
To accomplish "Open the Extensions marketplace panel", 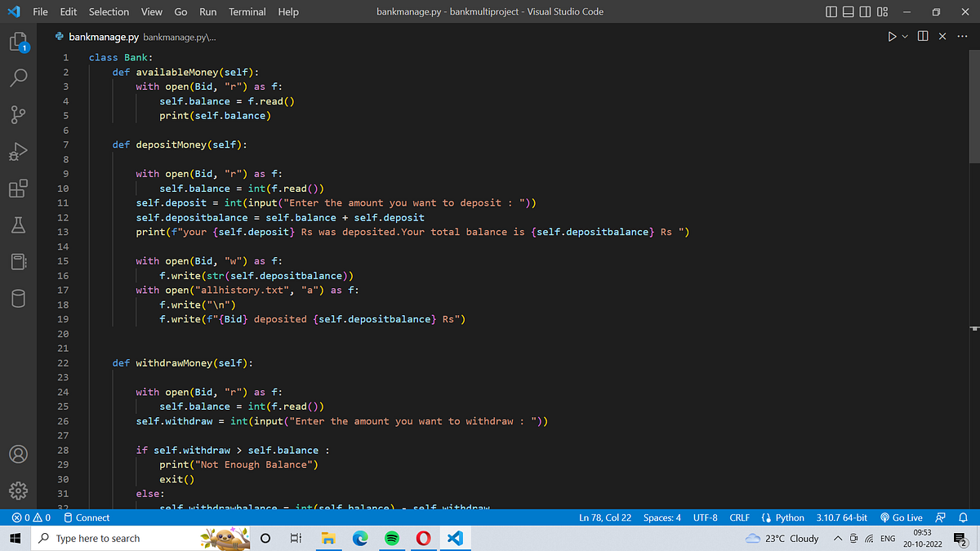I will [18, 188].
